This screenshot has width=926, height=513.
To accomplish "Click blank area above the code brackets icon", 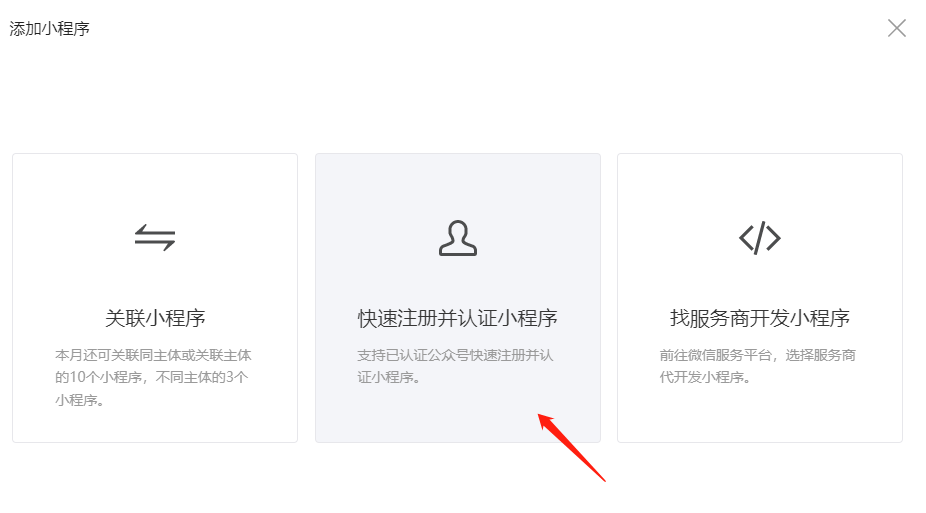I will [760, 186].
